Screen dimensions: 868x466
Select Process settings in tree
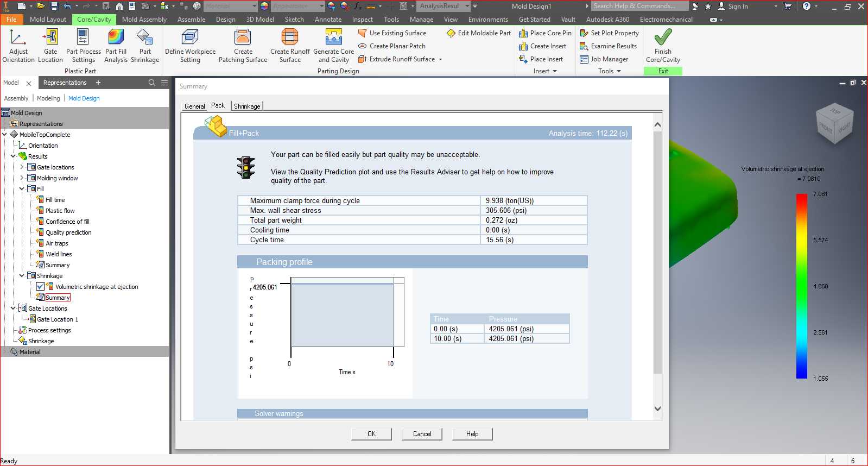pyautogui.click(x=49, y=330)
